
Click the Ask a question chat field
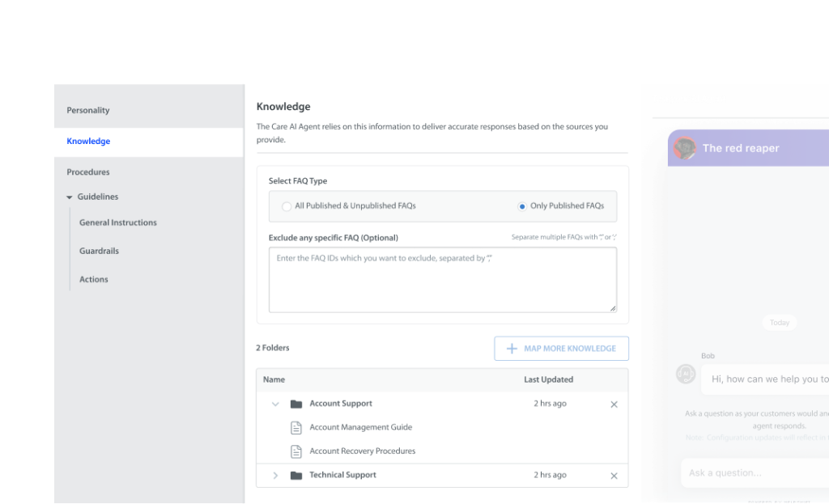point(753,472)
